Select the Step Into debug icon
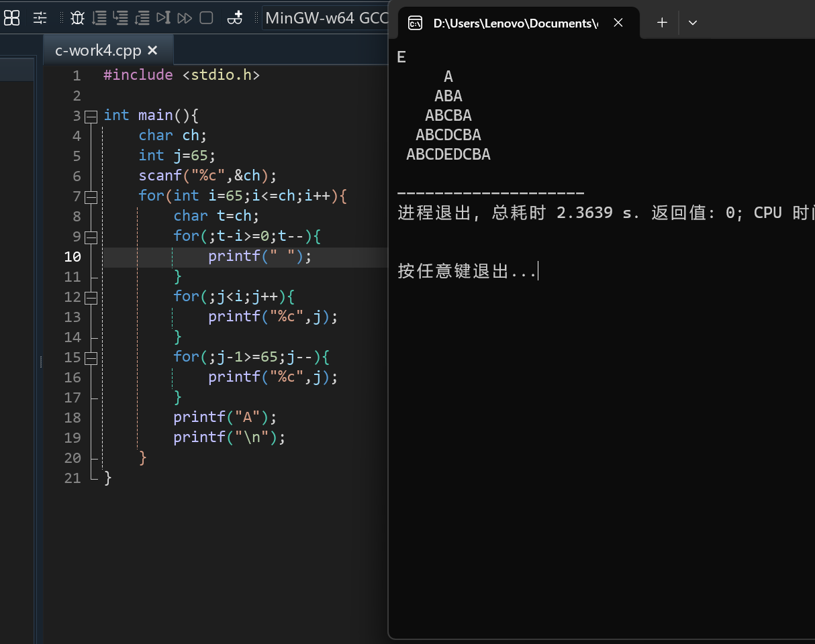The height and width of the screenshot is (644, 815). 121,18
